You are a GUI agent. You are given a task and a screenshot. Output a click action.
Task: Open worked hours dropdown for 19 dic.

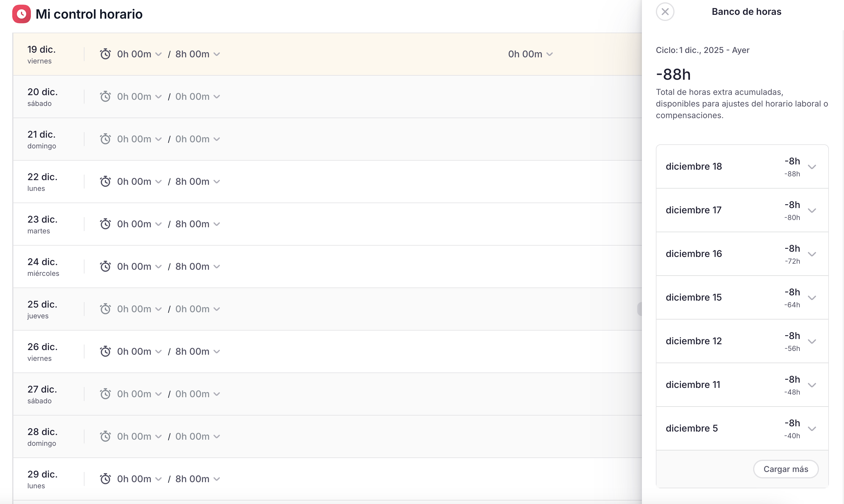click(x=139, y=54)
